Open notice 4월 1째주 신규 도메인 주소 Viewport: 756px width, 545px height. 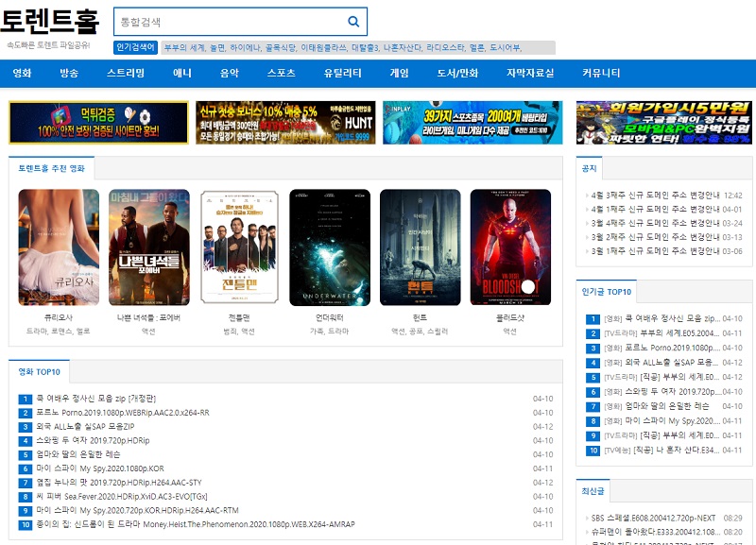(655, 209)
